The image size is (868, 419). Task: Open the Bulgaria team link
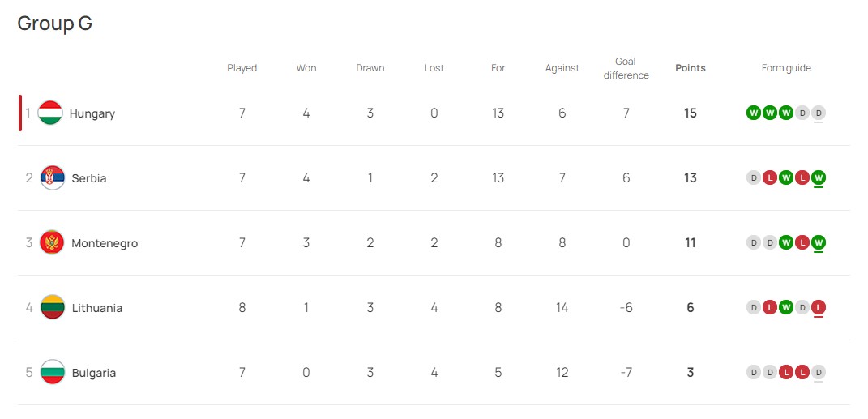coord(94,373)
